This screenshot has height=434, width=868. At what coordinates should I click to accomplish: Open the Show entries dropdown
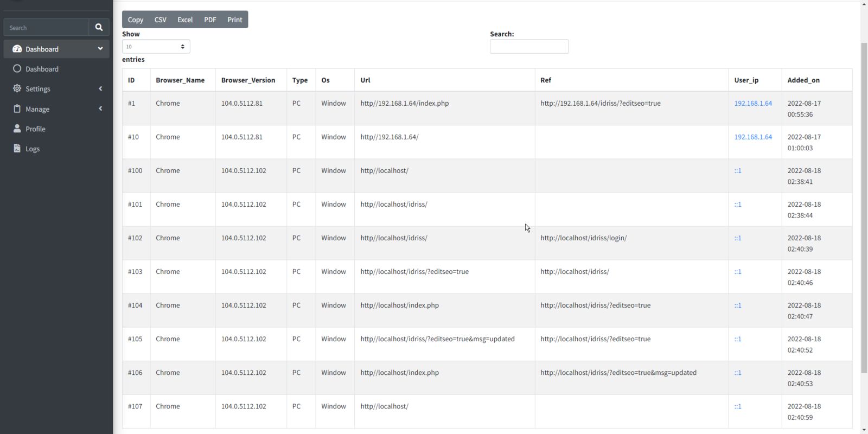click(x=156, y=47)
